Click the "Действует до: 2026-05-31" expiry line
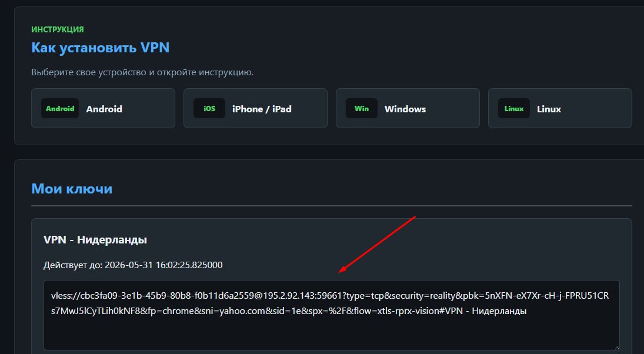 click(133, 265)
